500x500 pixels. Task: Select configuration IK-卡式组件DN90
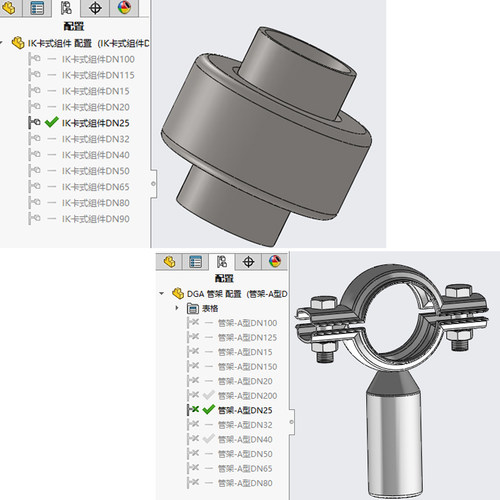point(95,219)
